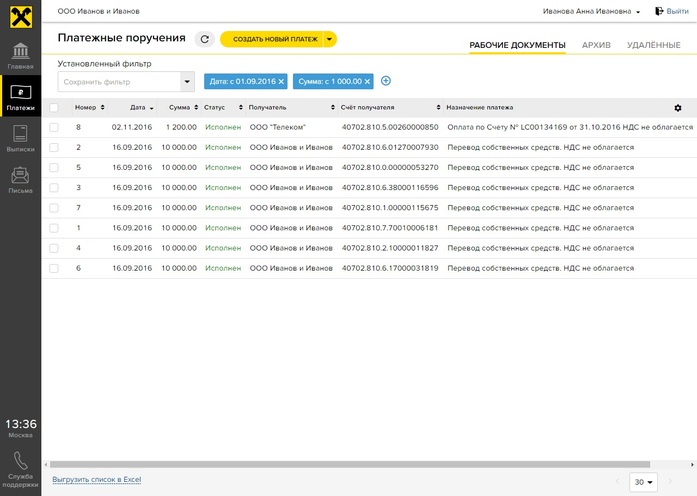Open the rows-per-page 30 dropdown
The width and height of the screenshot is (697, 496).
[644, 482]
